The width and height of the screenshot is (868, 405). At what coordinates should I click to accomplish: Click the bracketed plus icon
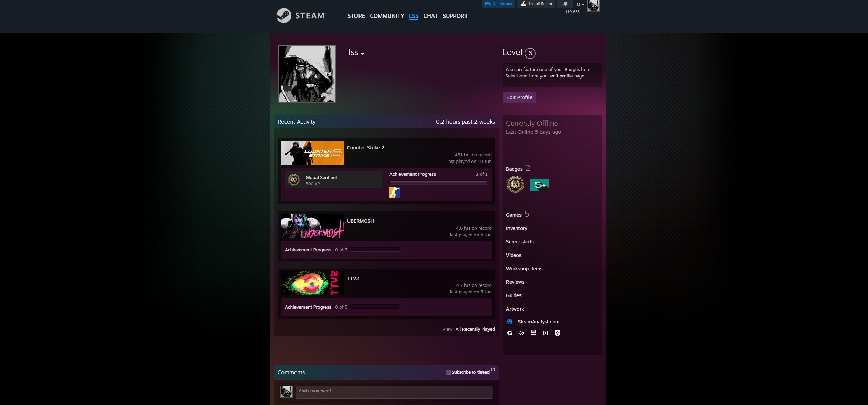[546, 333]
